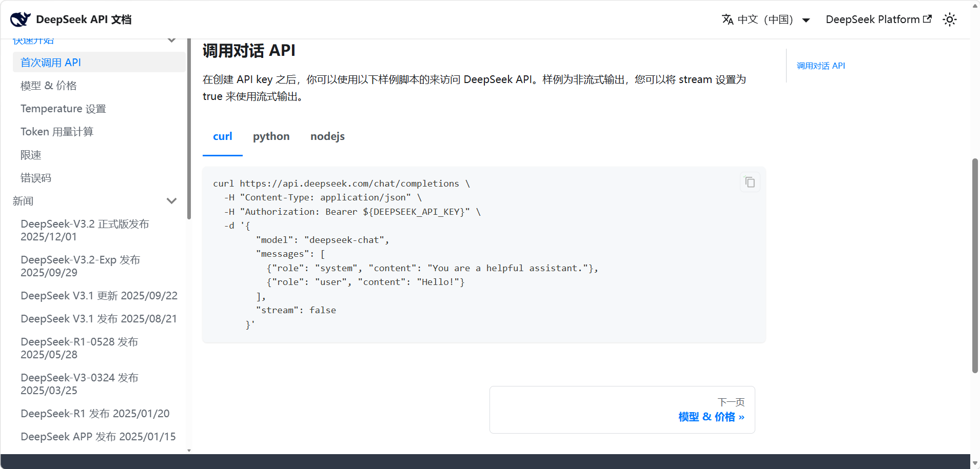This screenshot has width=980, height=469.
Task: Click the sidebar scrollbar thumb
Action: (189, 129)
